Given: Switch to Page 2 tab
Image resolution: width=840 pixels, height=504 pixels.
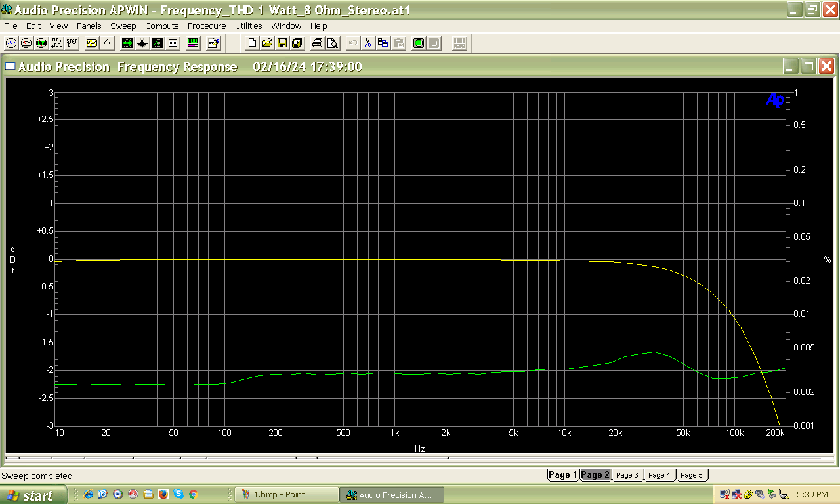Looking at the screenshot, I should [595, 474].
